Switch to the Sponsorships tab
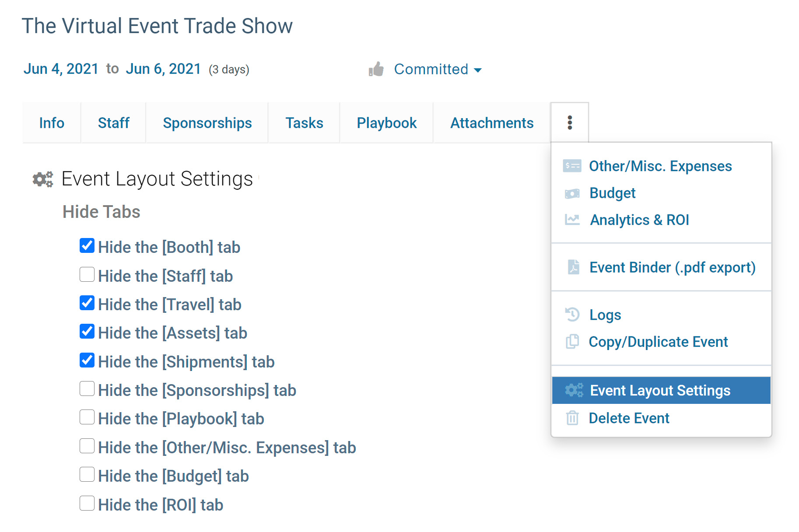Image resolution: width=799 pixels, height=532 pixels. (207, 123)
